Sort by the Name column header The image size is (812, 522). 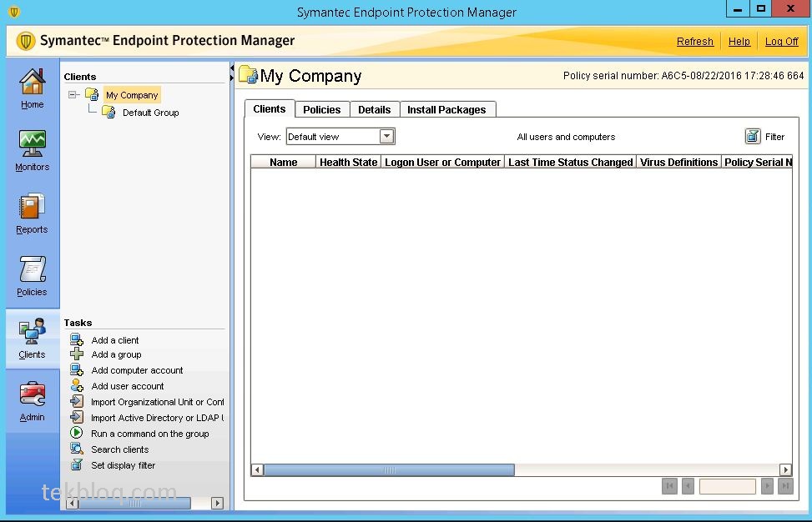[x=283, y=162]
